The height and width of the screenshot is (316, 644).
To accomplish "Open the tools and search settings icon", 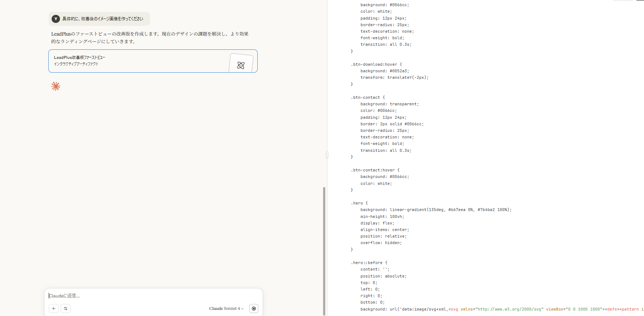I will point(65,308).
